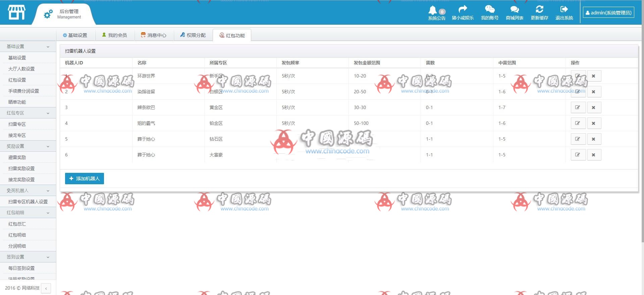Edit robot in 大富豪 row
This screenshot has height=295, width=644.
(578, 155)
